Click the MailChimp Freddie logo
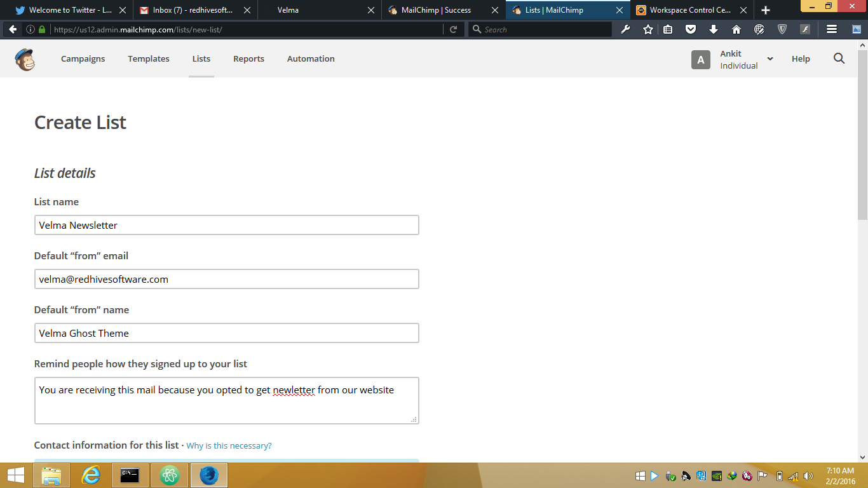This screenshot has width=868, height=488. 25,59
